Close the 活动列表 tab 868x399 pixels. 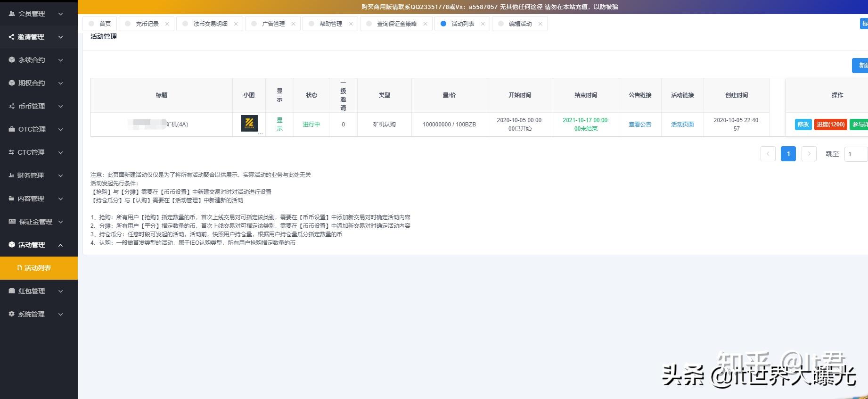483,24
